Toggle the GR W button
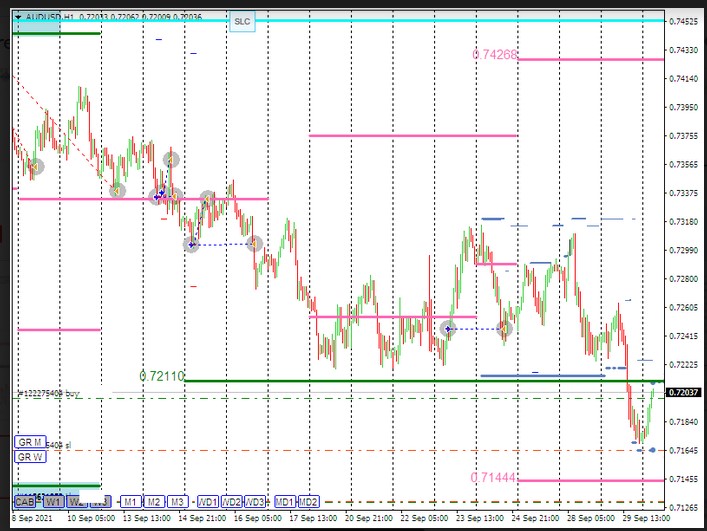The width and height of the screenshot is (707, 531). click(29, 457)
